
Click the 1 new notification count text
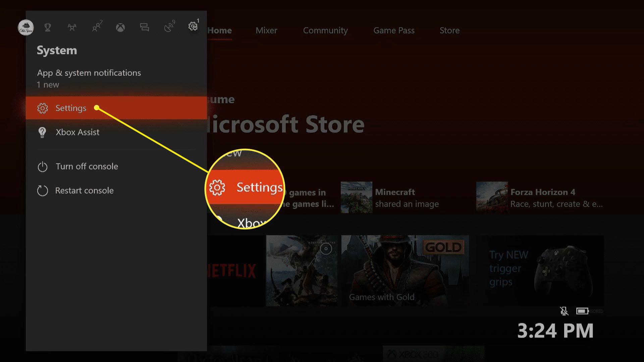pos(48,85)
